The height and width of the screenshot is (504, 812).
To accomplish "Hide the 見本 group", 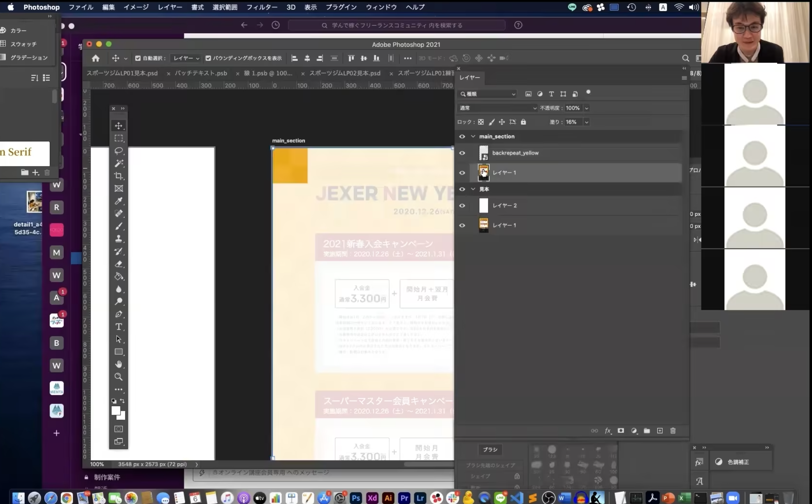I will coord(462,189).
